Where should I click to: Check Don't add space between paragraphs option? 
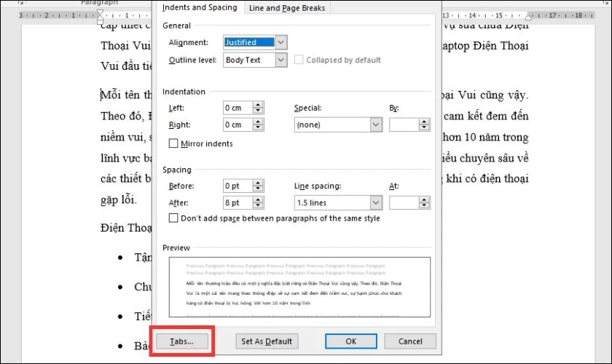[x=173, y=218]
